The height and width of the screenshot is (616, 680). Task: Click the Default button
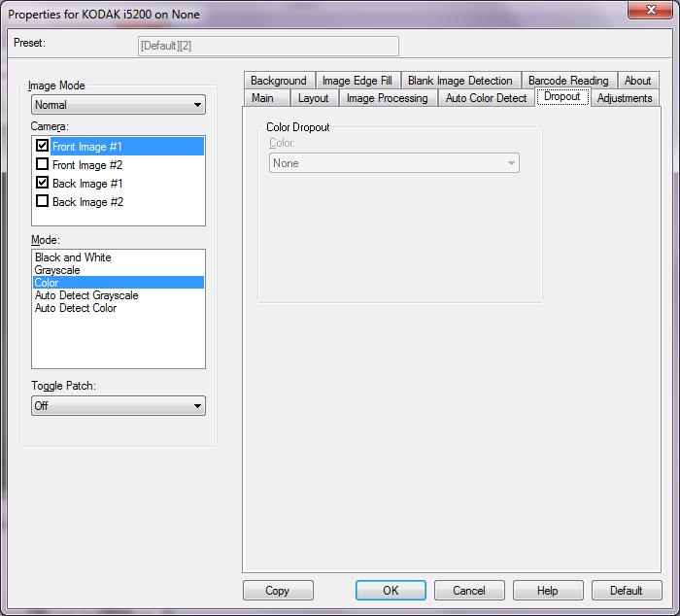pos(627,591)
